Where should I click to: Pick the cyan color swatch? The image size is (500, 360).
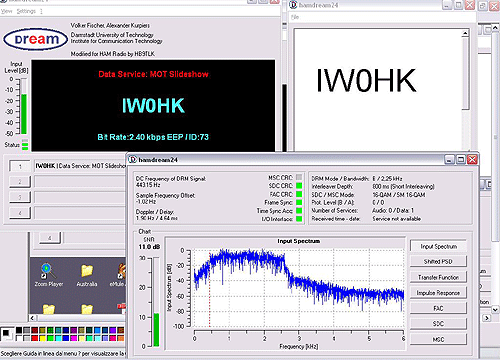point(58,338)
